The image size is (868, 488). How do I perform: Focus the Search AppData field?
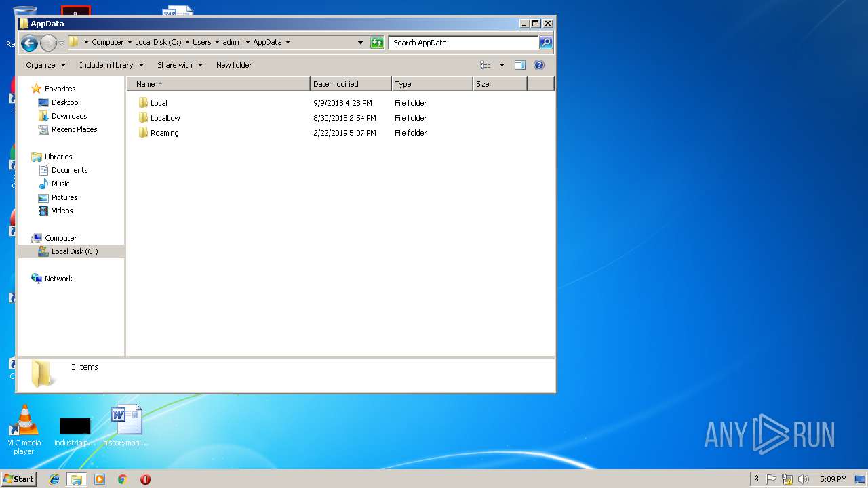click(464, 43)
